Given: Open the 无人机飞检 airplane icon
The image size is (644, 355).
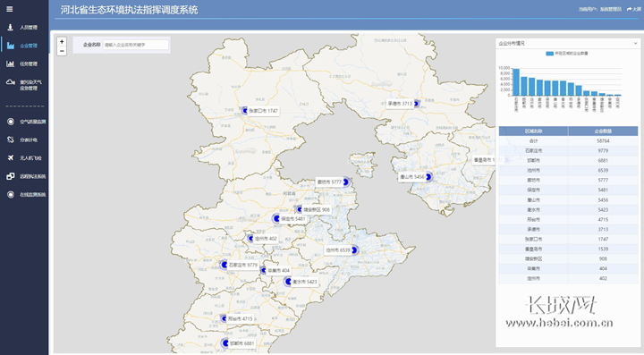Looking at the screenshot, I should 10,158.
